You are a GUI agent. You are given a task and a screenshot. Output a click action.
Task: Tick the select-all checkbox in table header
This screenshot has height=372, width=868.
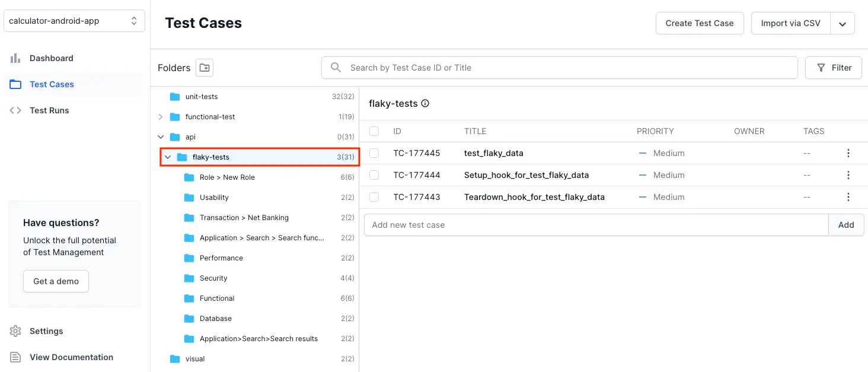[x=374, y=131]
